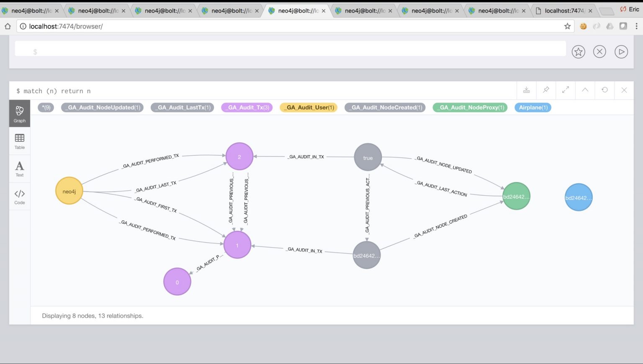The height and width of the screenshot is (364, 643).
Task: Clear the editor with the circled X icon
Action: 599,51
